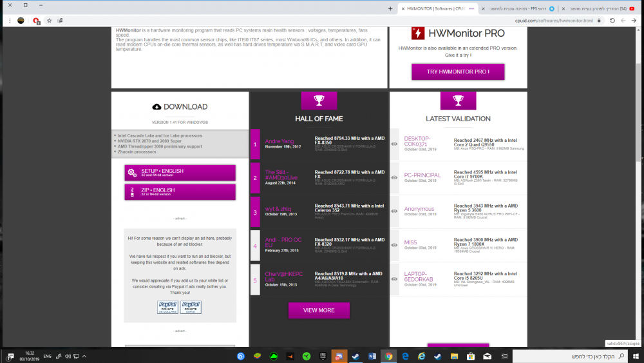Click rank 1 badge in Hall of Fame

point(255,144)
